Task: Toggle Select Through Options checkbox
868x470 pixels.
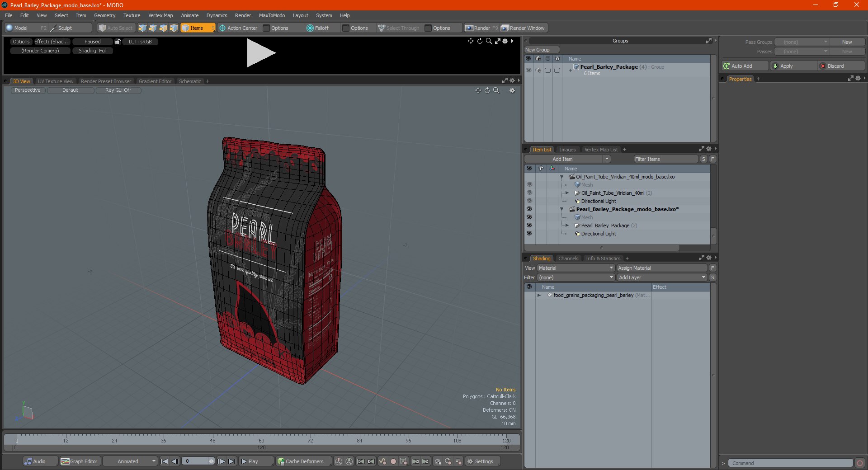Action: coord(428,28)
